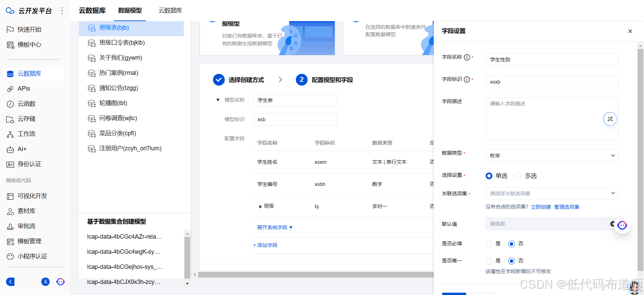
Task: Switch to 云数据库 tab
Action: (170, 10)
